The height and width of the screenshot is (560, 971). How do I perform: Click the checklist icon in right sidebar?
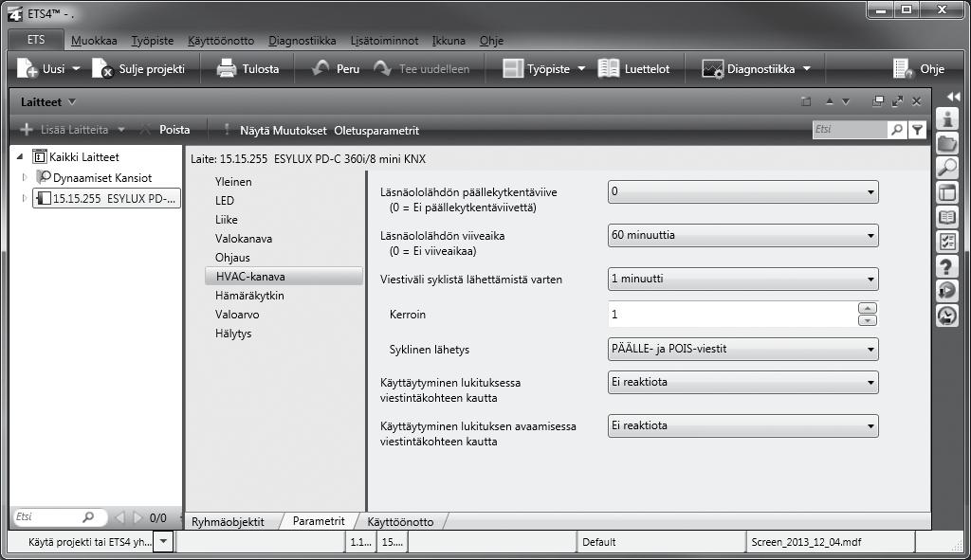[x=947, y=242]
